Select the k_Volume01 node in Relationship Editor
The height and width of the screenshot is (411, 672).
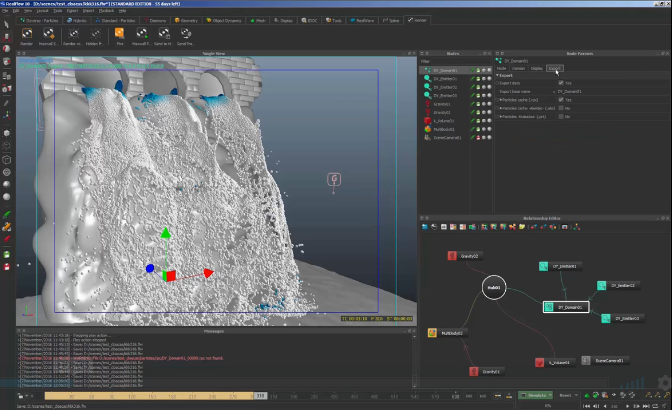click(555, 363)
